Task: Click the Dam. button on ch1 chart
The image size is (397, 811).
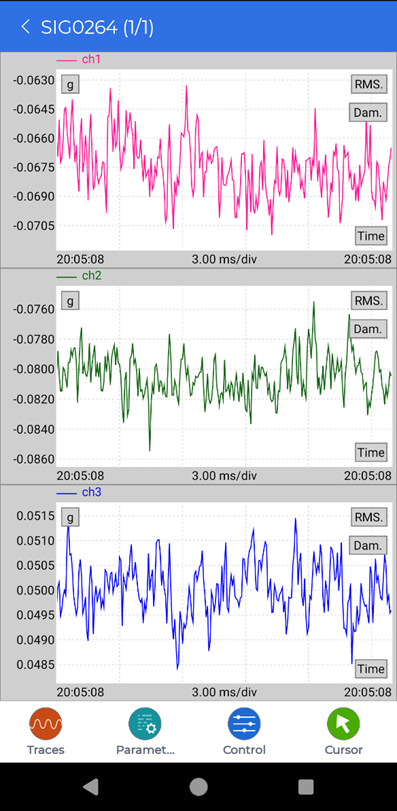Action: (368, 112)
